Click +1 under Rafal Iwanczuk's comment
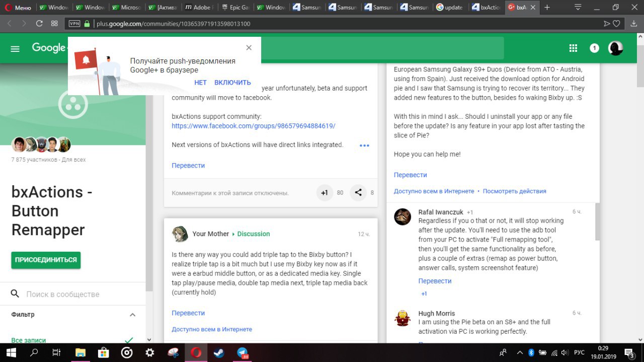This screenshot has height=362, width=644. 424,294
